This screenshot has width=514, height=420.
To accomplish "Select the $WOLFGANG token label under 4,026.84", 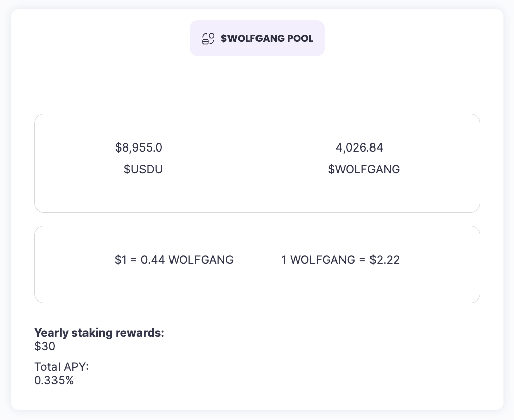I will tap(364, 170).
